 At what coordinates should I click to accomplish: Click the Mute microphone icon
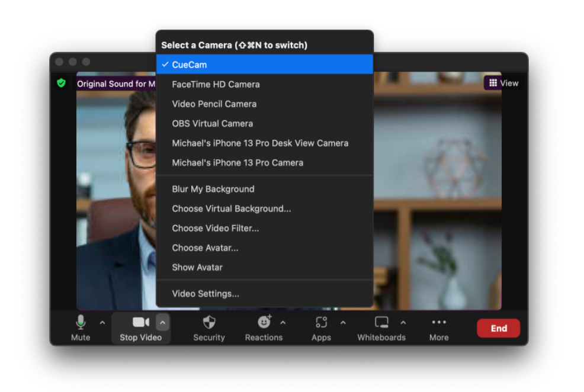coord(81,322)
